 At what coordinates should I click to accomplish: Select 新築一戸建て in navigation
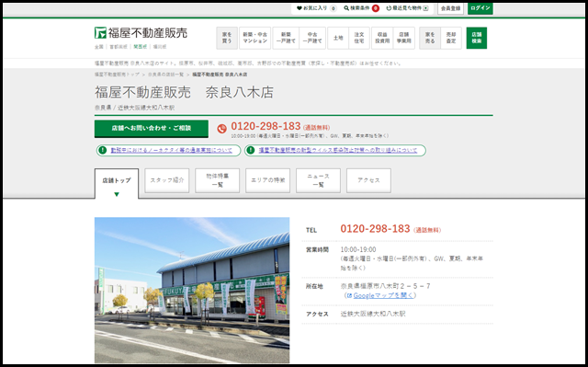point(286,38)
